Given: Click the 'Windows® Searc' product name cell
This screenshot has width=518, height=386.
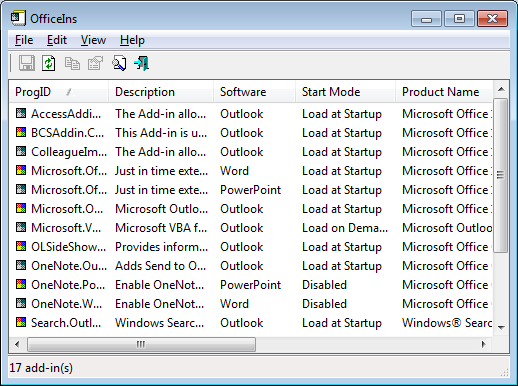Looking at the screenshot, I should tap(447, 323).
